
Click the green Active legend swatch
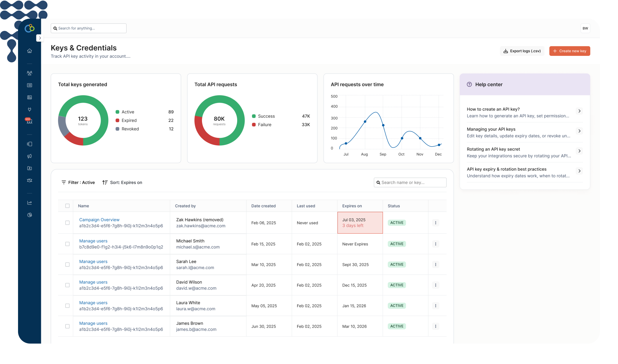118,112
